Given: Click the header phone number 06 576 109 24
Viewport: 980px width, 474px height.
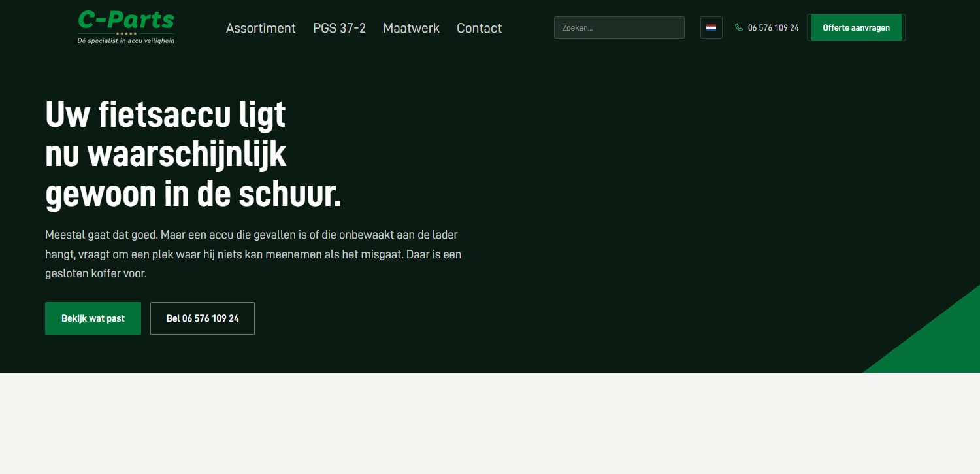Looking at the screenshot, I should point(774,27).
